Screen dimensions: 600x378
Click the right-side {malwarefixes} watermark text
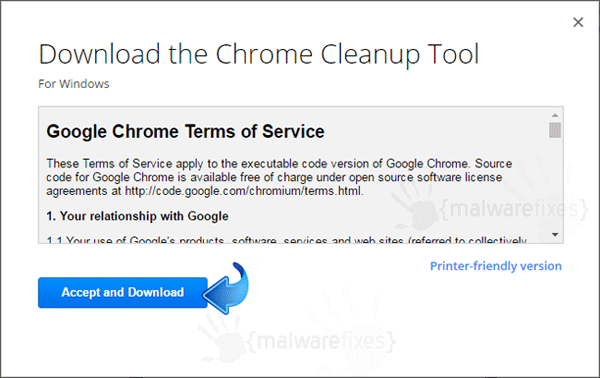(514, 209)
